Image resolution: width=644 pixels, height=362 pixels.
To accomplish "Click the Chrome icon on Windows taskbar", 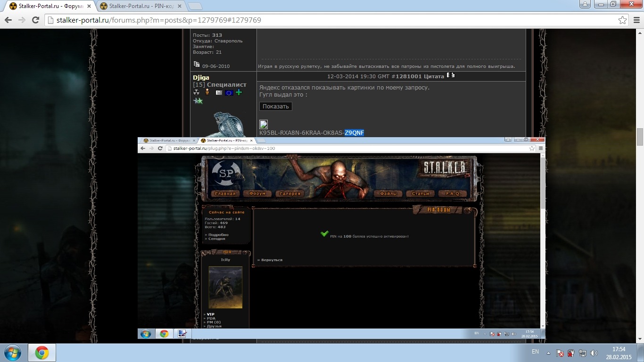I will point(42,353).
